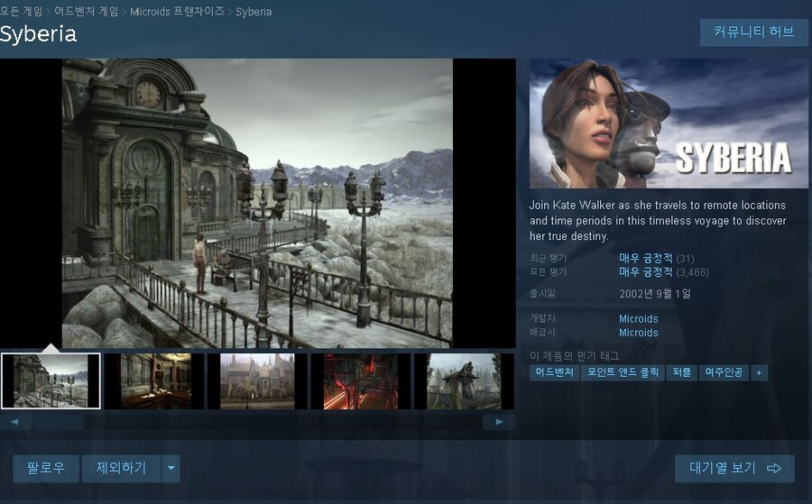Click the 어드벤처 게임 breadcrumb link
This screenshot has width=812, height=504.
[x=86, y=12]
